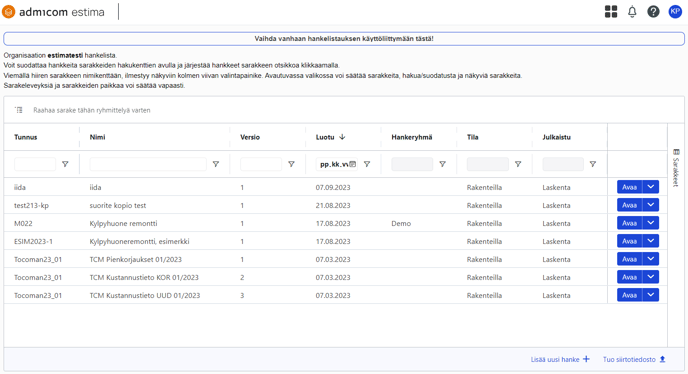Screen dimensions: 688x374
Task: Click the filter icon for Tunnus column
Action: pos(65,164)
